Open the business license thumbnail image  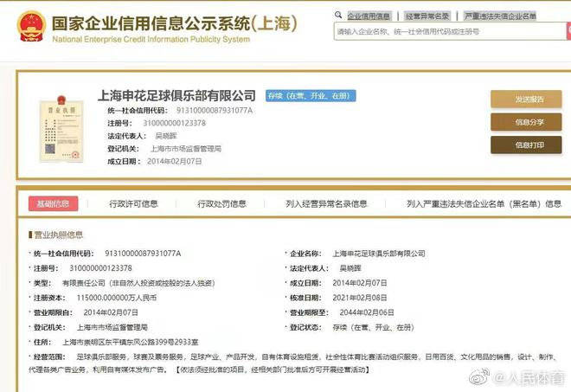[x=61, y=129]
